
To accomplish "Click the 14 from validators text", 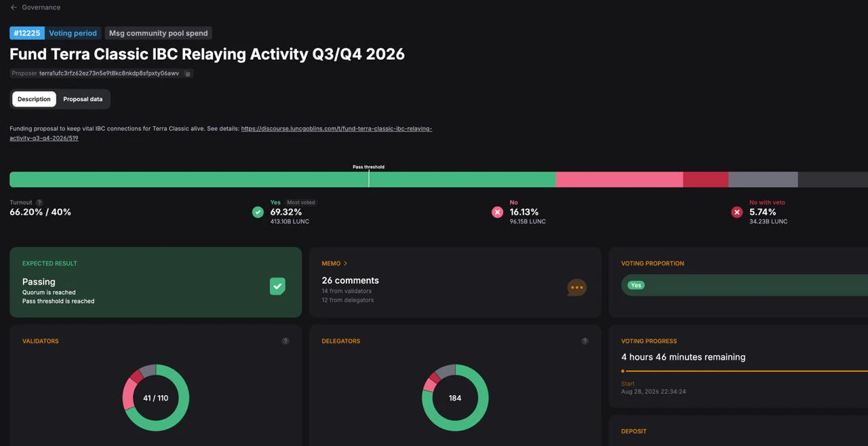I will click(347, 291).
